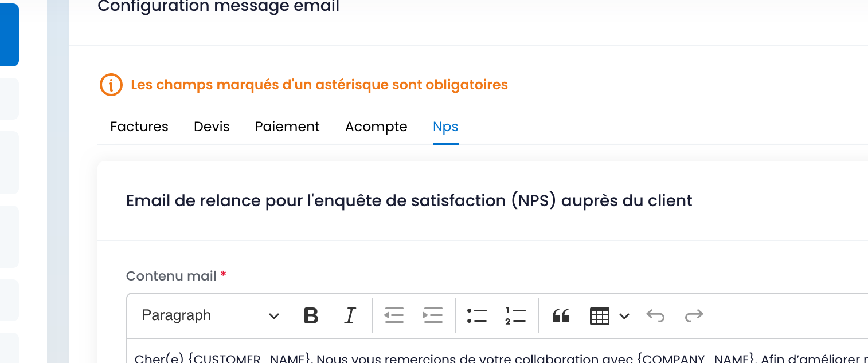Click the orange info icon

(x=111, y=85)
